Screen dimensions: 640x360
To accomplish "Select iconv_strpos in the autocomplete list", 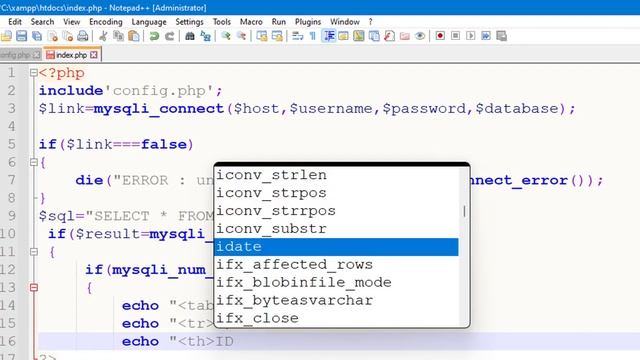I will [x=336, y=193].
